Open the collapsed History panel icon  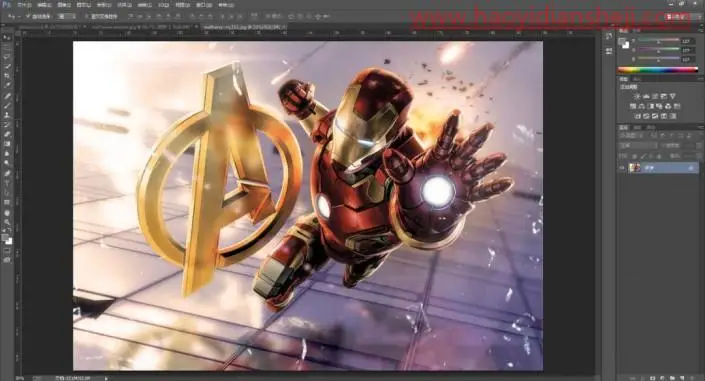pyautogui.click(x=609, y=37)
